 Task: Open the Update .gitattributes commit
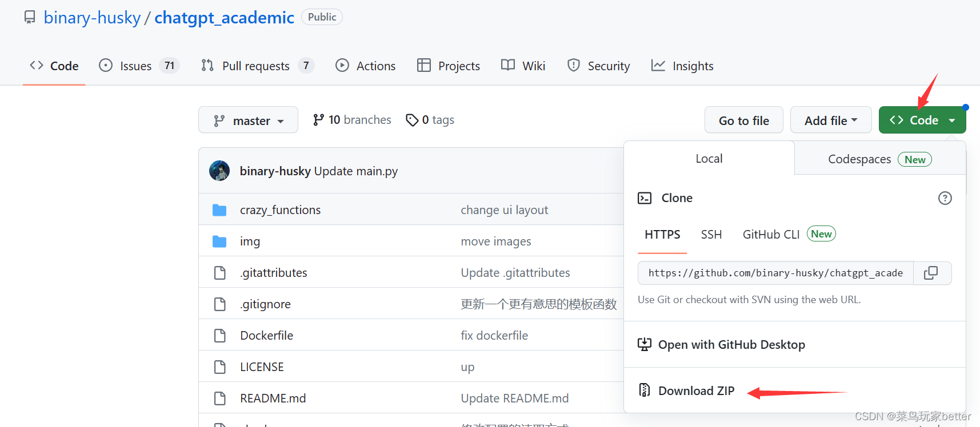pyautogui.click(x=515, y=273)
